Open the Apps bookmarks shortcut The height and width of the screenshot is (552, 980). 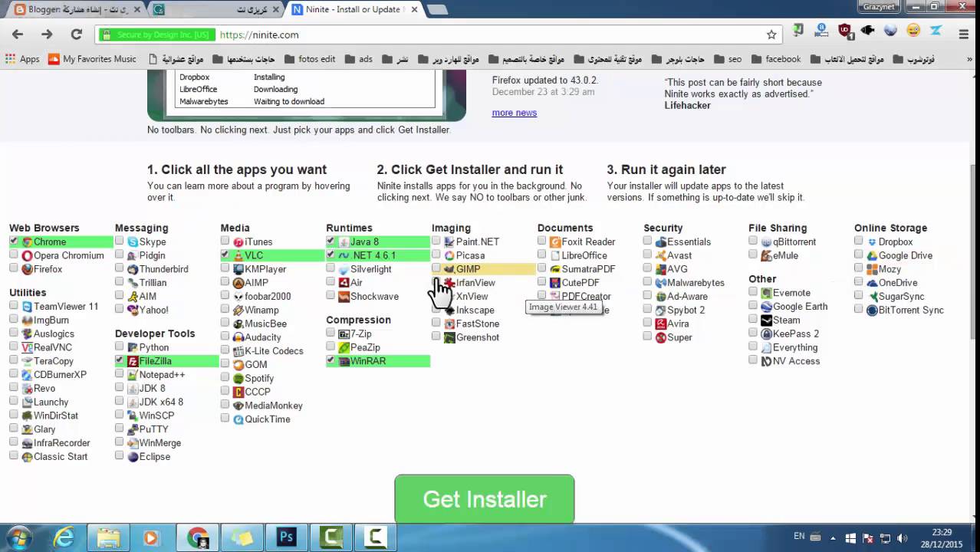click(x=21, y=59)
